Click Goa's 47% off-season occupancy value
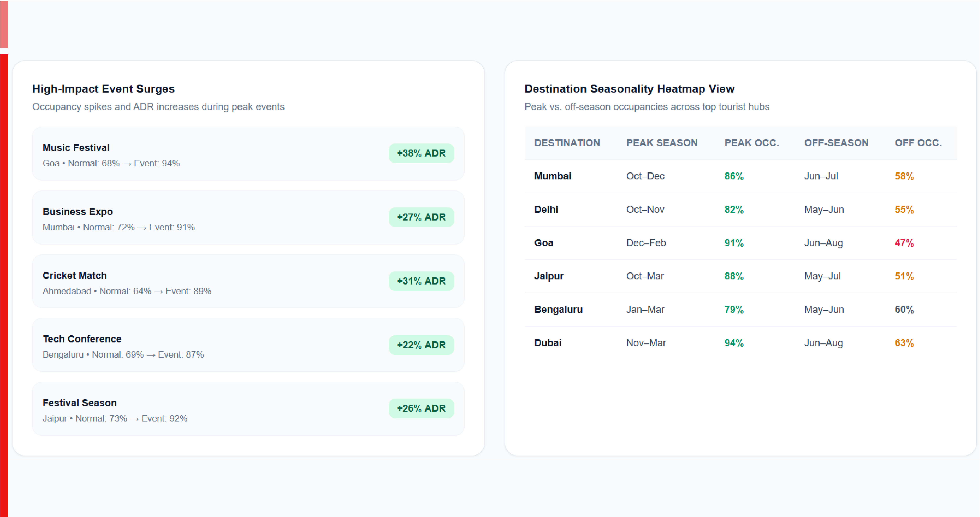The width and height of the screenshot is (980, 517). (904, 243)
